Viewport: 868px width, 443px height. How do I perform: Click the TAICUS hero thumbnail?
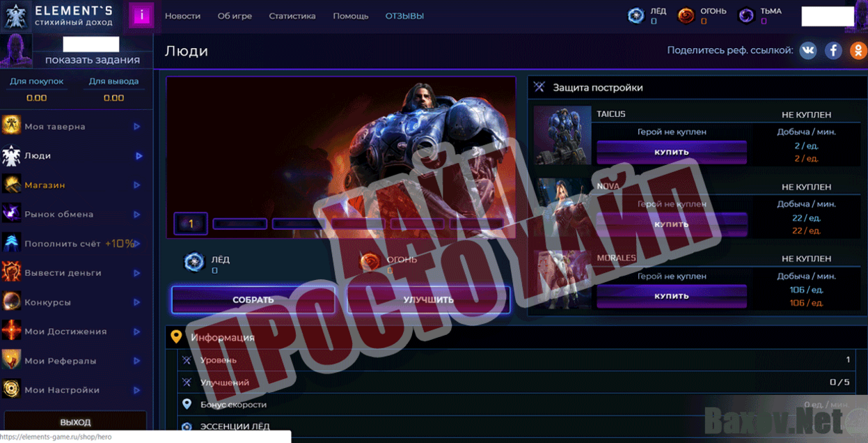point(562,135)
